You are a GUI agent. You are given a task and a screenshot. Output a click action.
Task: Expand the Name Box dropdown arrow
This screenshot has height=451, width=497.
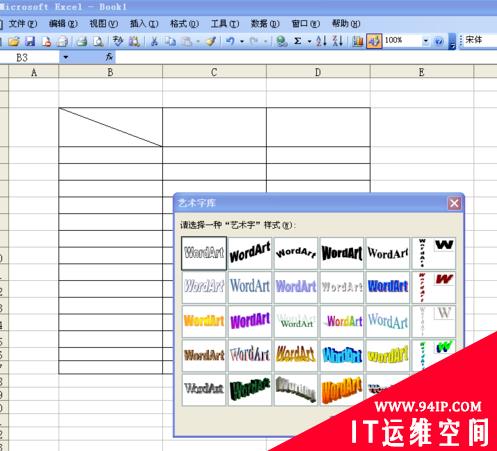tap(66, 57)
